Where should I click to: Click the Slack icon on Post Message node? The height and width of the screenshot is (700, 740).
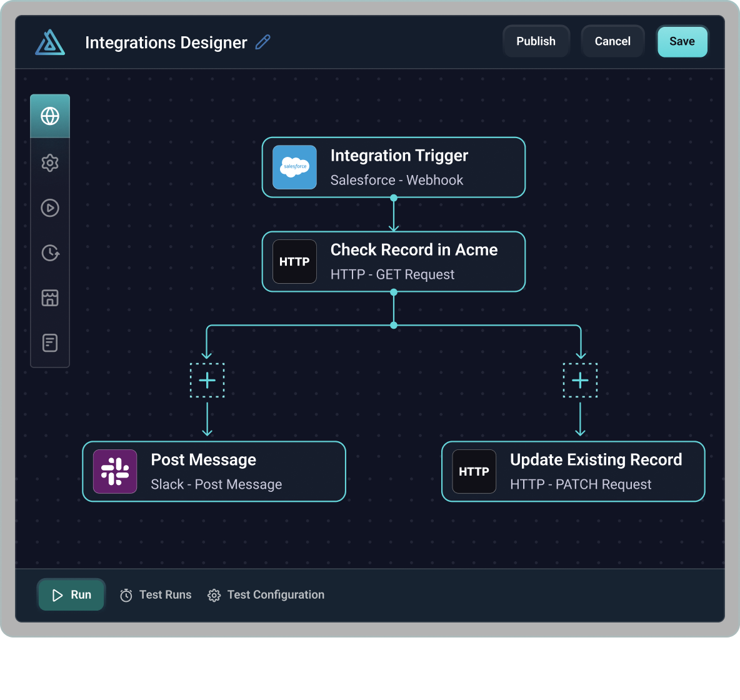click(115, 471)
